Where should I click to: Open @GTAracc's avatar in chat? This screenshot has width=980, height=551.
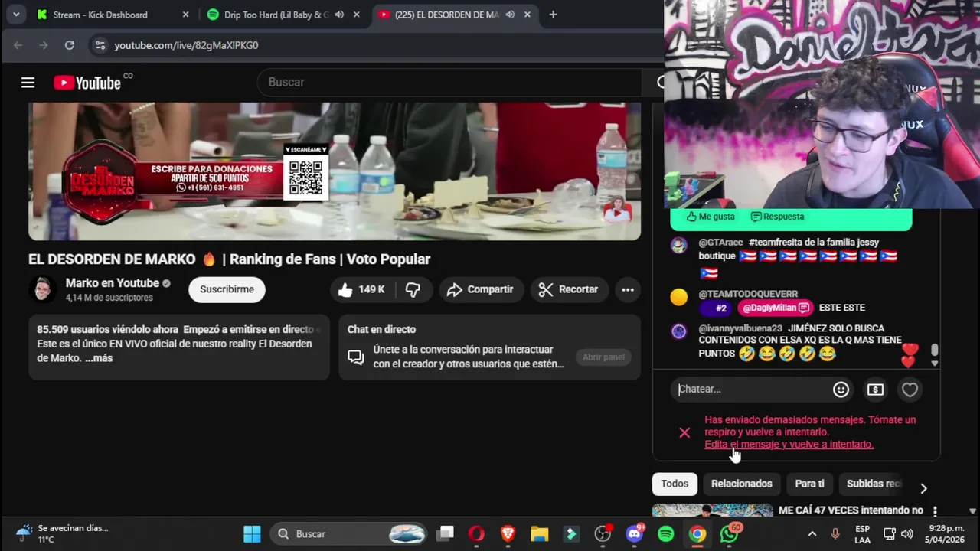pyautogui.click(x=678, y=246)
